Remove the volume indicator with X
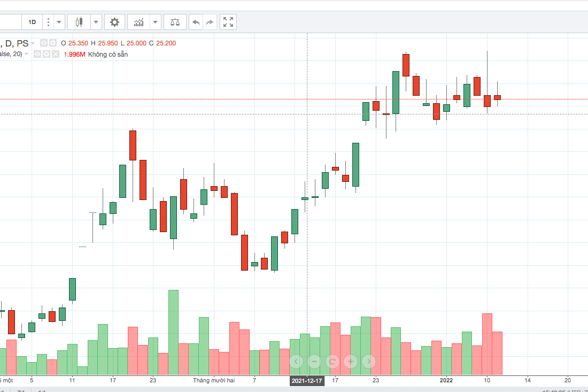The image size is (588, 392). pyautogui.click(x=55, y=54)
